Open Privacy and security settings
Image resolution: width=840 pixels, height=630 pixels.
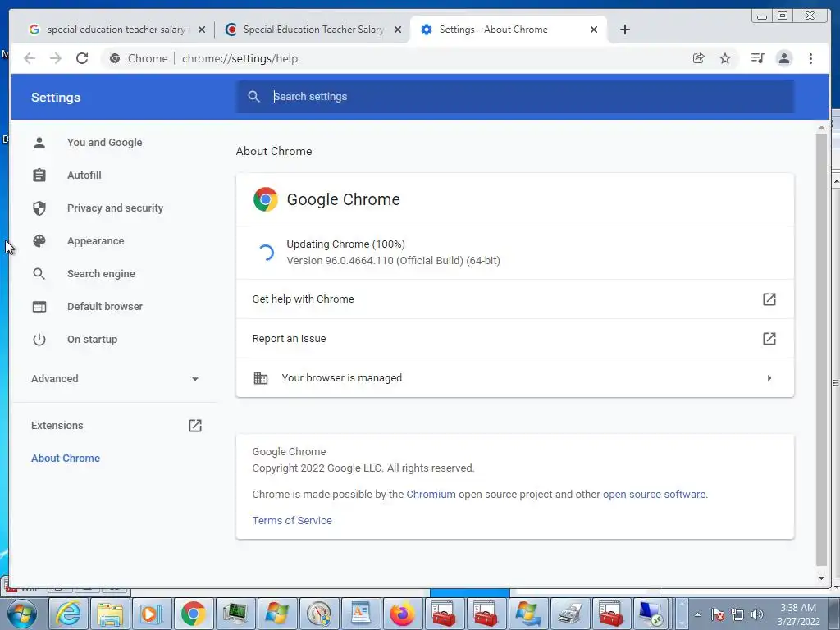[115, 208]
